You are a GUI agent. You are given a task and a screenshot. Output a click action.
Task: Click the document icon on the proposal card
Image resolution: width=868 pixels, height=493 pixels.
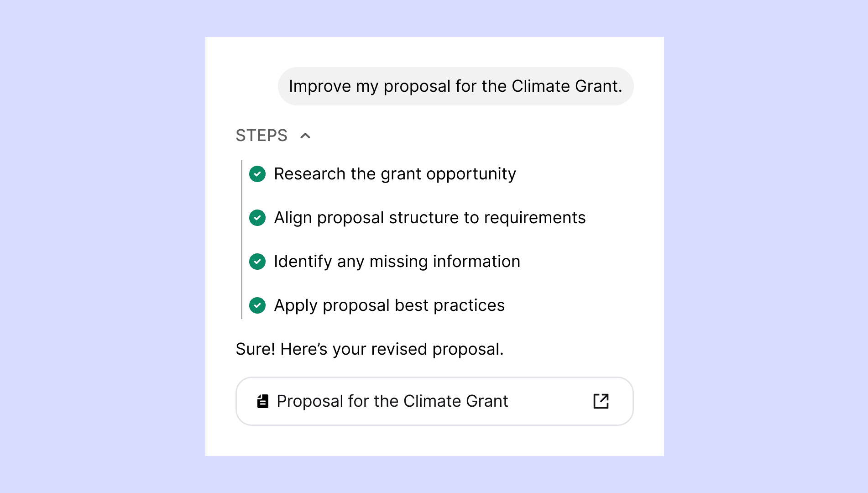pos(262,401)
